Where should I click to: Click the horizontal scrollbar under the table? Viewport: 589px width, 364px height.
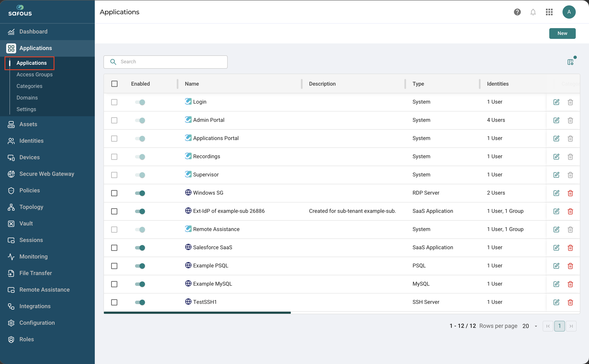[x=197, y=313]
